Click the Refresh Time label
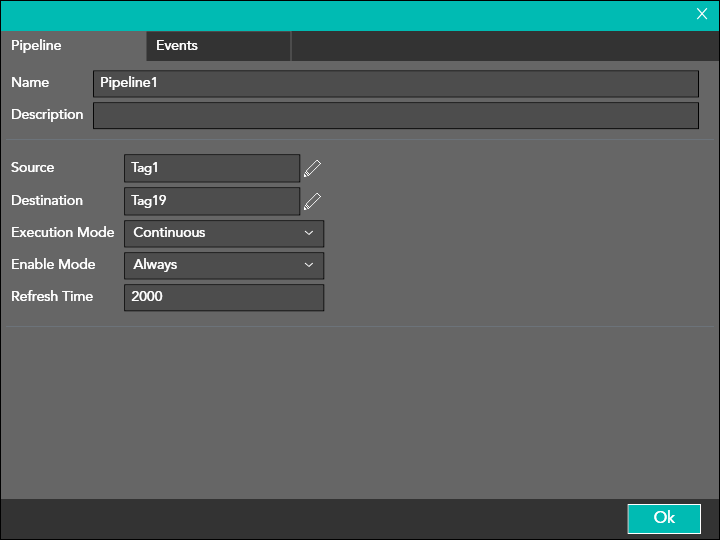The image size is (720, 540). click(x=52, y=297)
